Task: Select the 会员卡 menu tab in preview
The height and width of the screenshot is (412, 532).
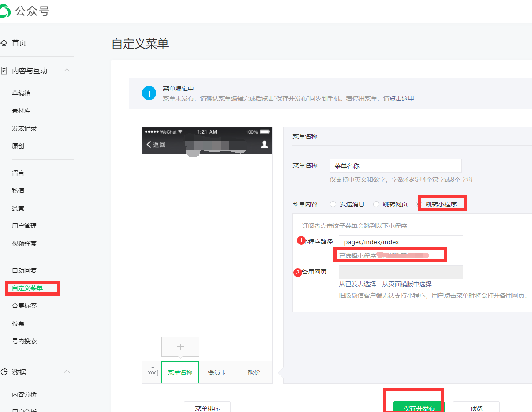Action: (217, 372)
